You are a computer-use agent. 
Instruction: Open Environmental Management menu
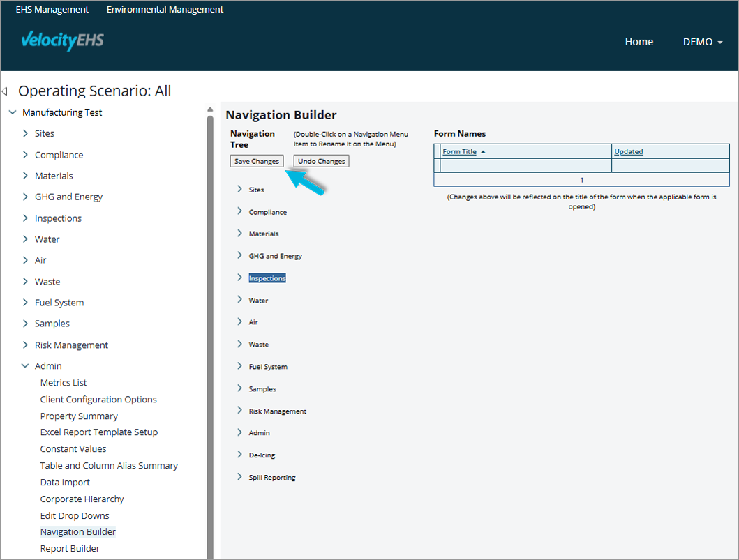(x=165, y=10)
